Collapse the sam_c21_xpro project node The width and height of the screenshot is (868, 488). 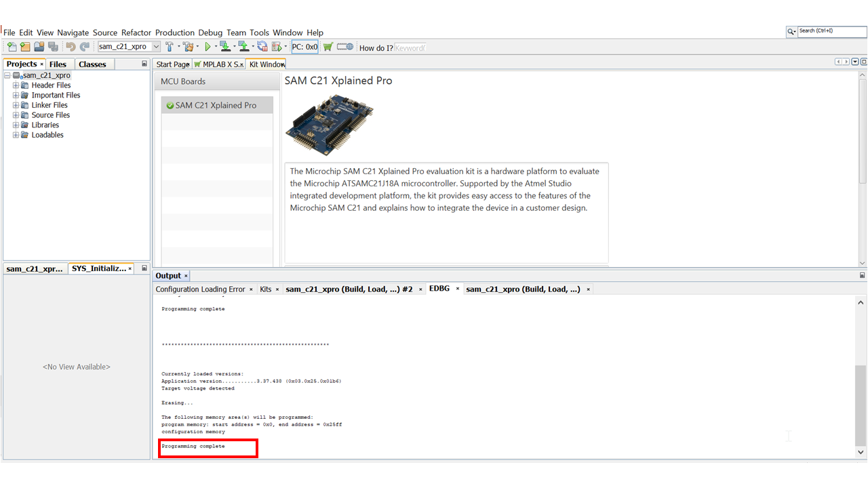click(7, 76)
